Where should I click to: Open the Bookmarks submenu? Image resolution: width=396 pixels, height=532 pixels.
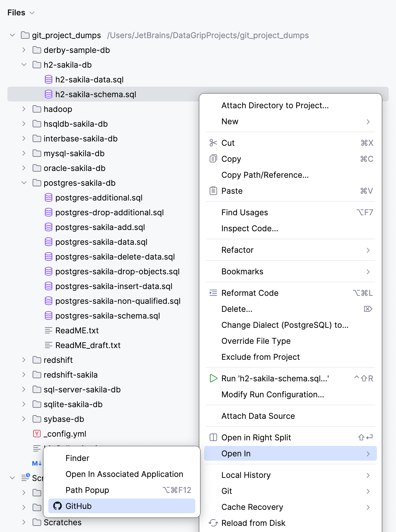click(x=291, y=272)
